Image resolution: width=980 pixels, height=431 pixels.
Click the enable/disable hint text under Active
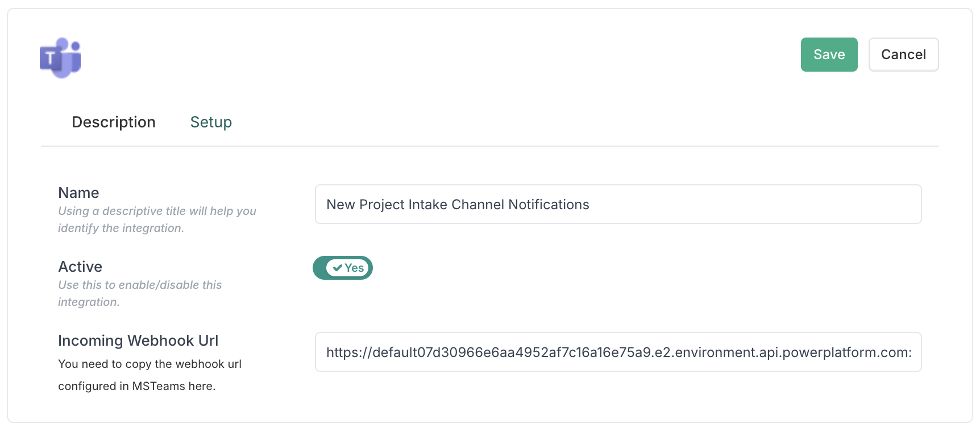point(140,293)
